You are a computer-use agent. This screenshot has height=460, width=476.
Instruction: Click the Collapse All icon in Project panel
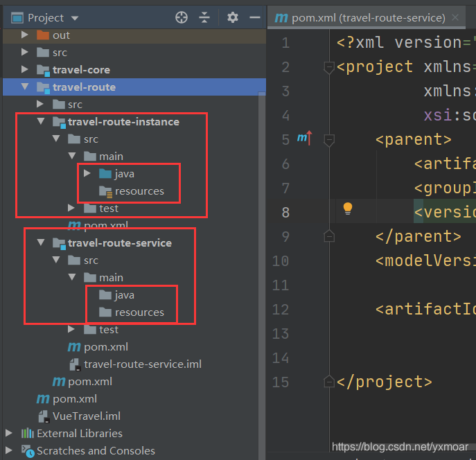coord(204,17)
